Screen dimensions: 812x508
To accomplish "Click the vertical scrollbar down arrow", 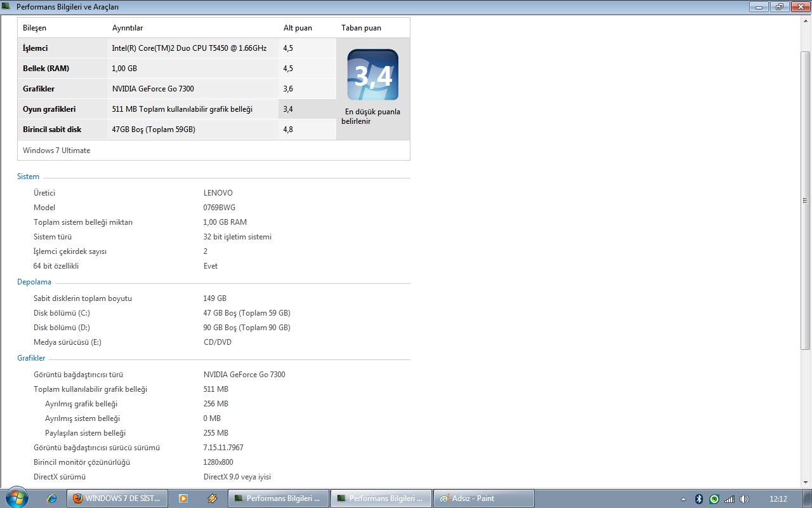I will coord(806,482).
